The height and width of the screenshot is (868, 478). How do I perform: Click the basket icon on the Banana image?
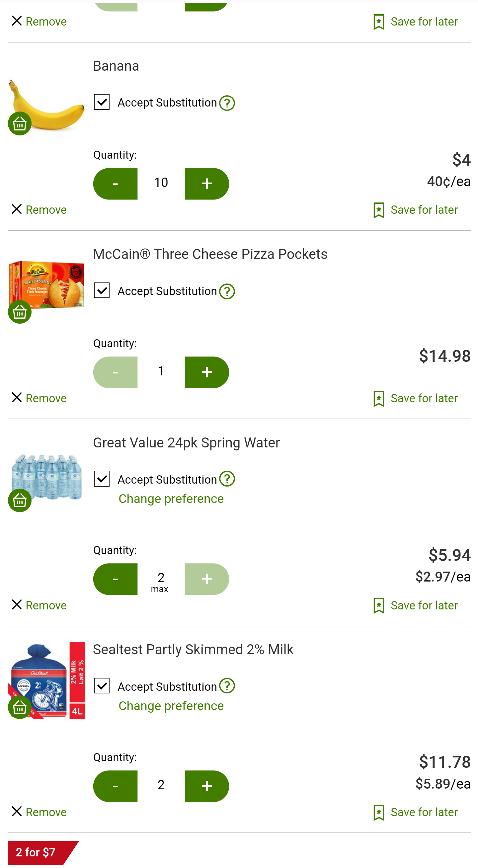tap(20, 124)
